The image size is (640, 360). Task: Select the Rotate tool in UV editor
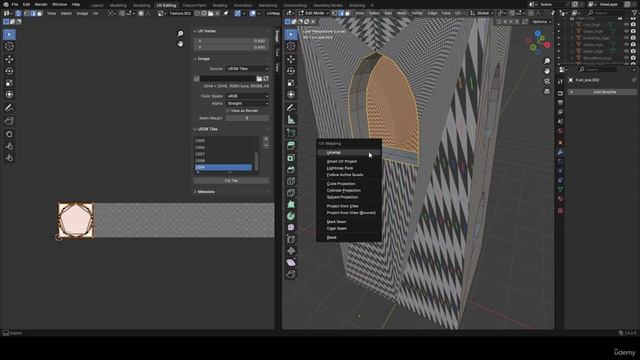(x=9, y=71)
